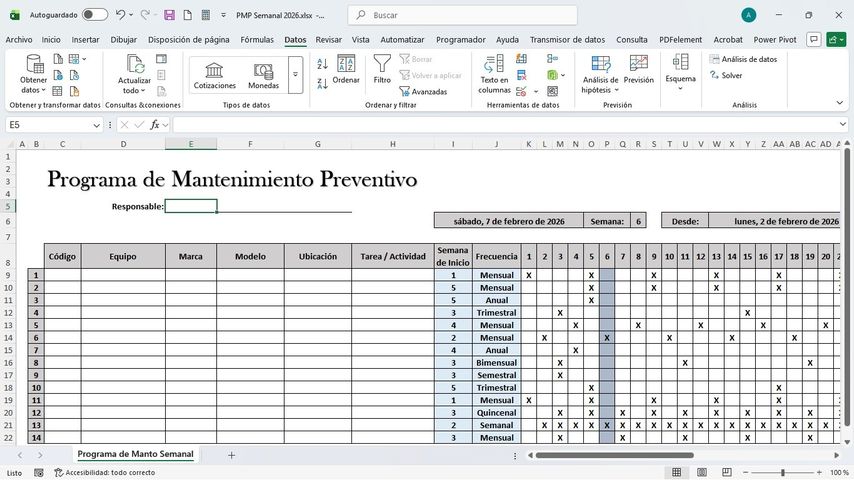
Task: Open Texto en columnas wizard
Action: pyautogui.click(x=494, y=75)
